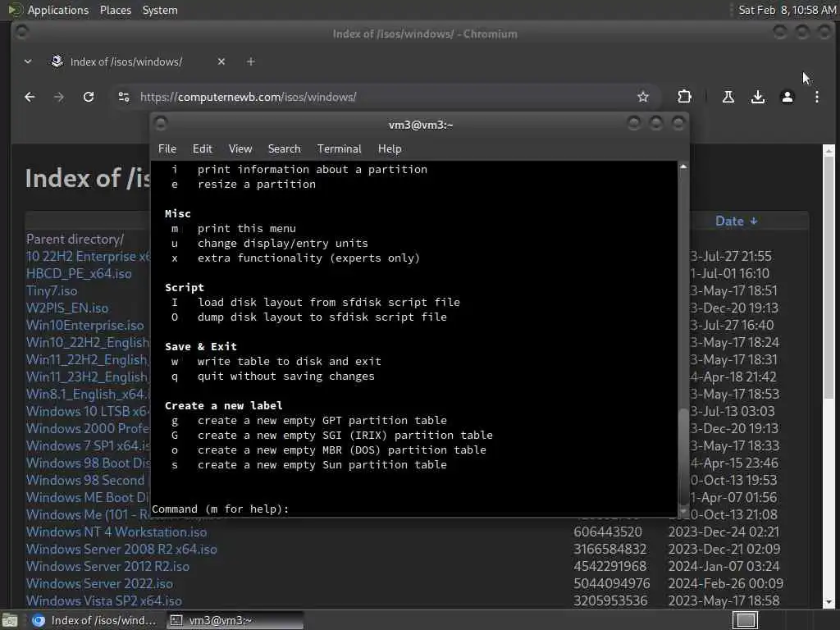Open a new Chromium tab
The image size is (840, 630).
[251, 62]
